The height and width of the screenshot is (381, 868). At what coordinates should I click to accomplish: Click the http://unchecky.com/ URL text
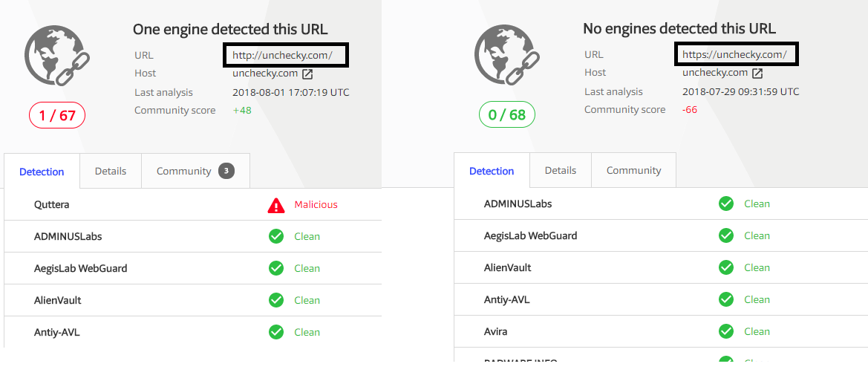pyautogui.click(x=282, y=56)
